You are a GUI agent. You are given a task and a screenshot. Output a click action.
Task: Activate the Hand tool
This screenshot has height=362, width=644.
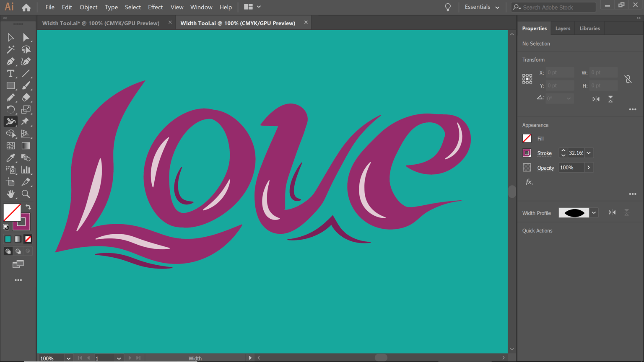coord(10,194)
